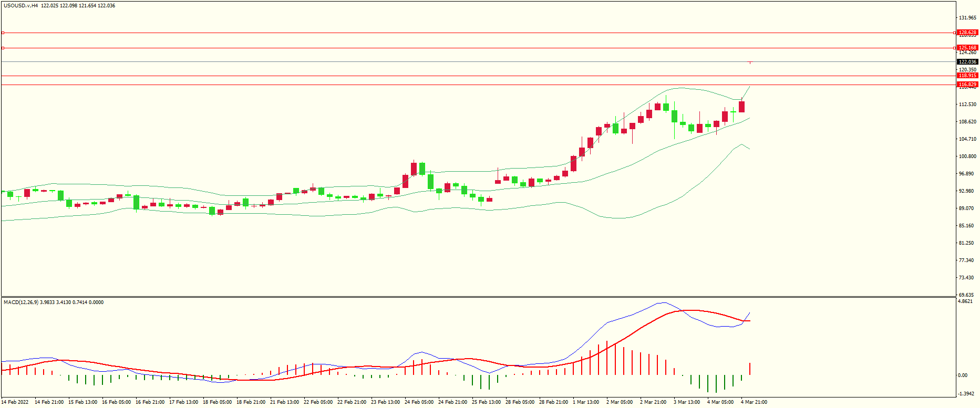This screenshot has height=408, width=980.
Task: Click the 21 Feb 13:00 time axis label
Action: click(284, 402)
